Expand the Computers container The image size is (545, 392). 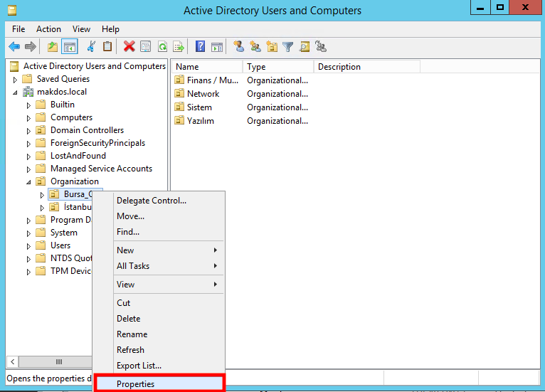(x=28, y=118)
